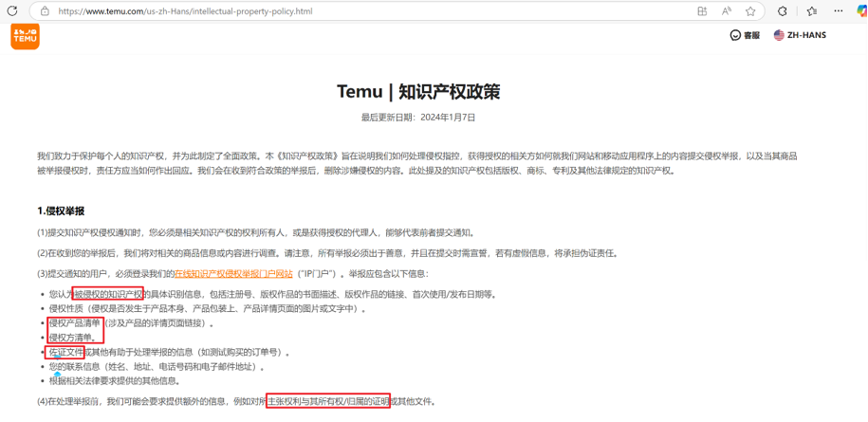Click the page title Temu | 知识产权政策
Viewport: 868px width, 422px height.
[x=418, y=92]
